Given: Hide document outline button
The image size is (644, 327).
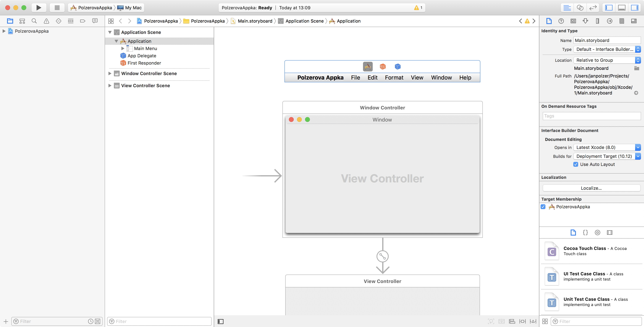Looking at the screenshot, I should point(221,322).
